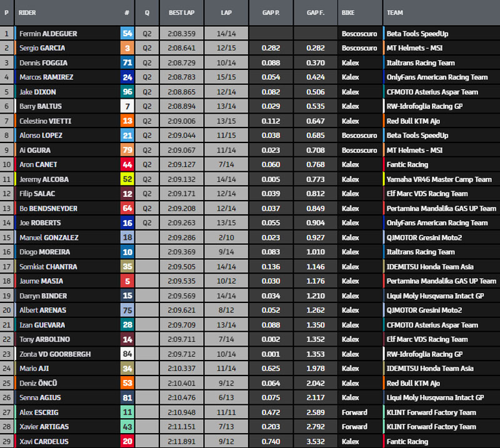The height and width of the screenshot is (448, 500).
Task: Click the white number 84 badge for VD Goorbergh
Action: (127, 354)
